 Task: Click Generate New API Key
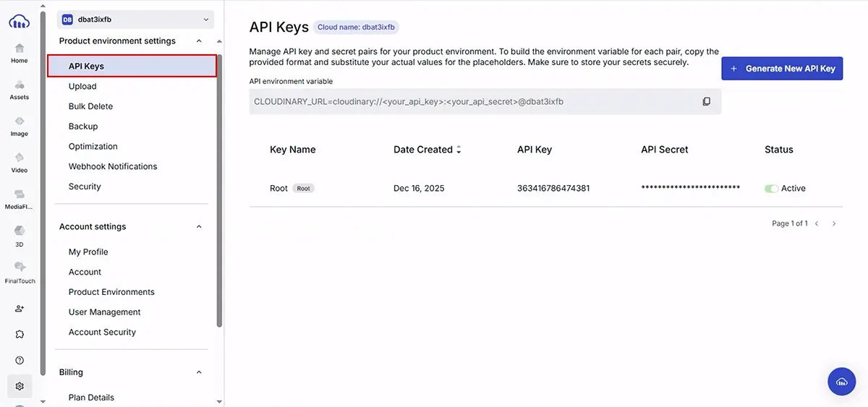pos(782,69)
